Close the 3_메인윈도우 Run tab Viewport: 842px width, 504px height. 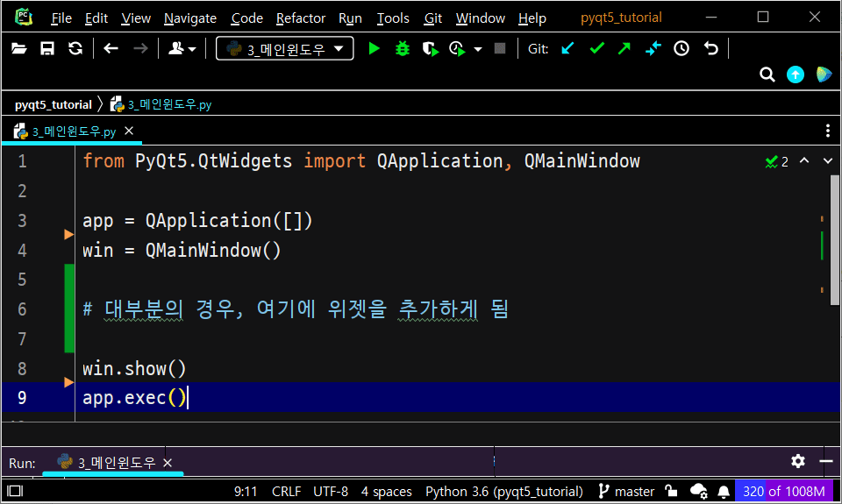coord(168,463)
